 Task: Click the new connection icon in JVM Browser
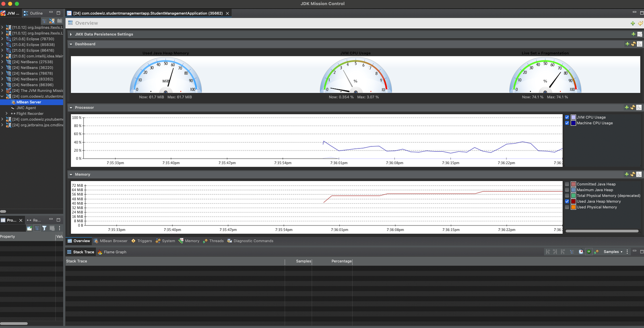[x=52, y=21]
